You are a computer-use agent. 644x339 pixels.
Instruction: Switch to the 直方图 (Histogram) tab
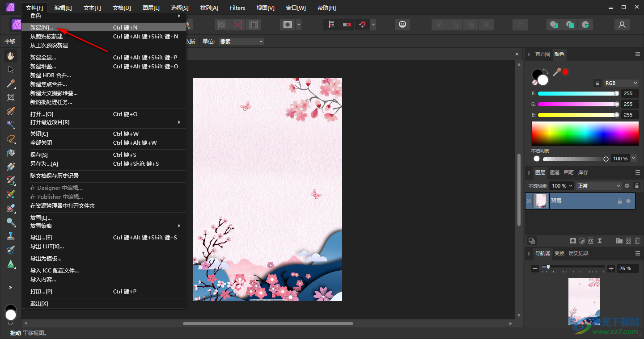point(542,54)
